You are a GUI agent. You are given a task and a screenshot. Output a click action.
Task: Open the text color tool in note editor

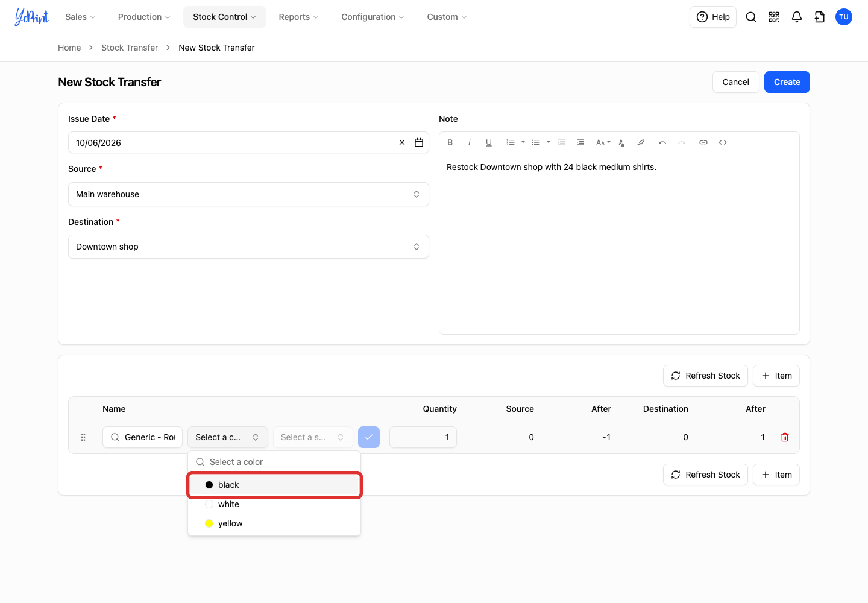[621, 142]
